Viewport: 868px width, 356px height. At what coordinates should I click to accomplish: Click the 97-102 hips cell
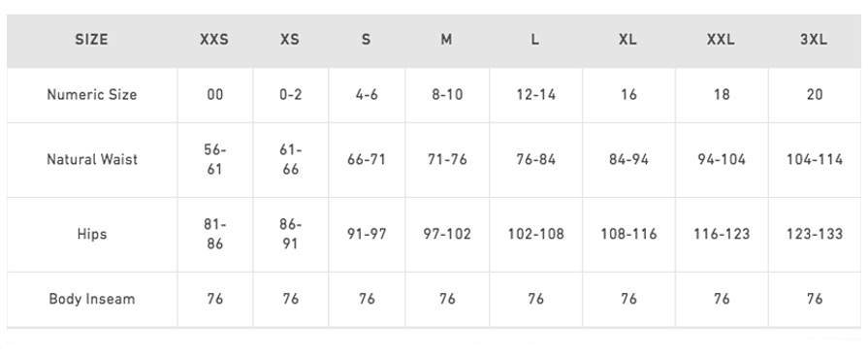(x=447, y=234)
